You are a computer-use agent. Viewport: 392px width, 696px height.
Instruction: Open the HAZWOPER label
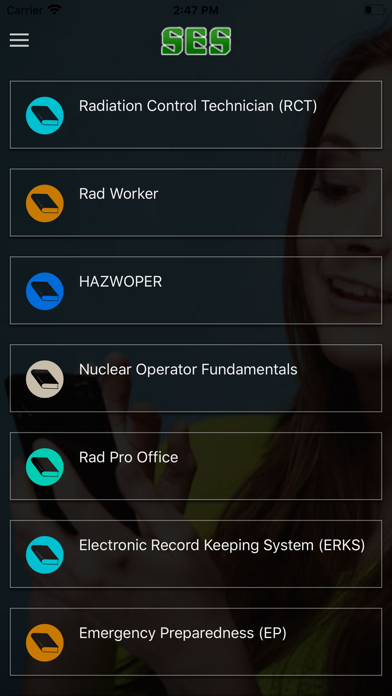(x=120, y=282)
